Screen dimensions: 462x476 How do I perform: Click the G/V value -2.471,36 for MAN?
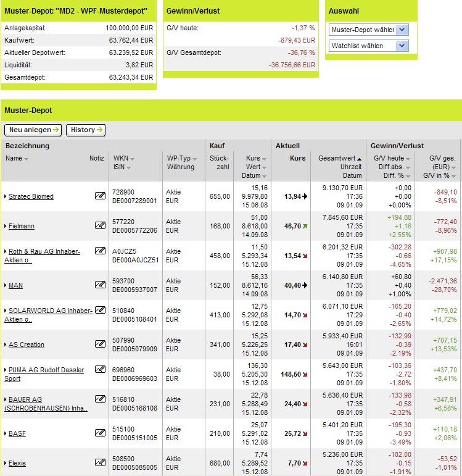[x=443, y=281]
